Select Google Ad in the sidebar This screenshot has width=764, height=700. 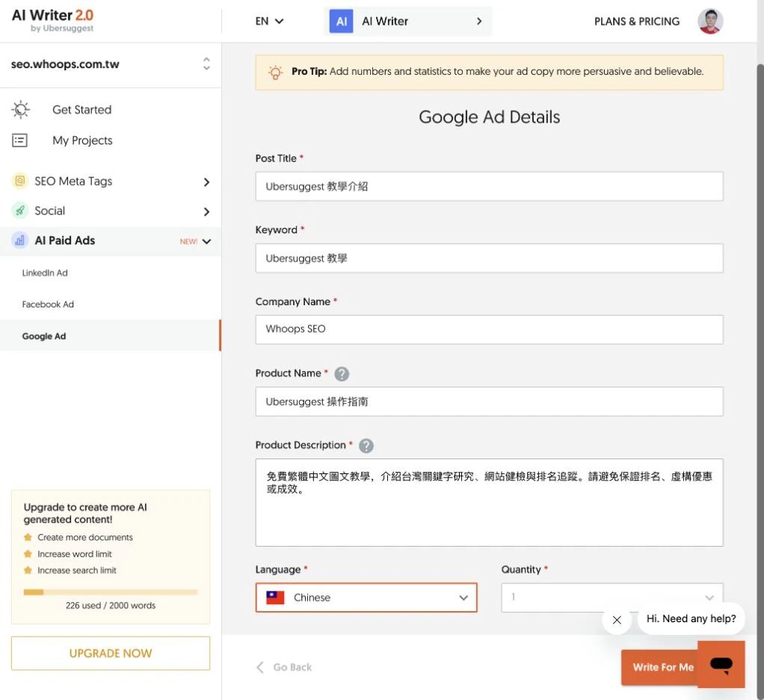(111, 336)
